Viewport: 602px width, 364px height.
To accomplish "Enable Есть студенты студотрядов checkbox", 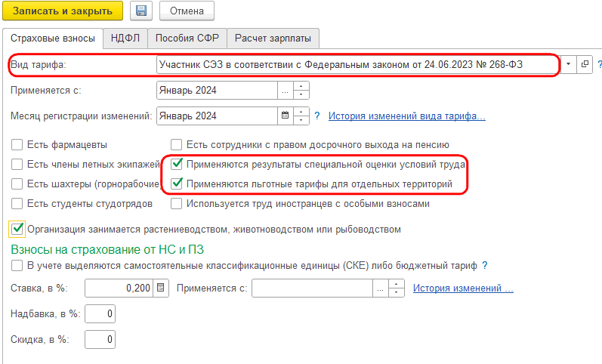I will [17, 203].
